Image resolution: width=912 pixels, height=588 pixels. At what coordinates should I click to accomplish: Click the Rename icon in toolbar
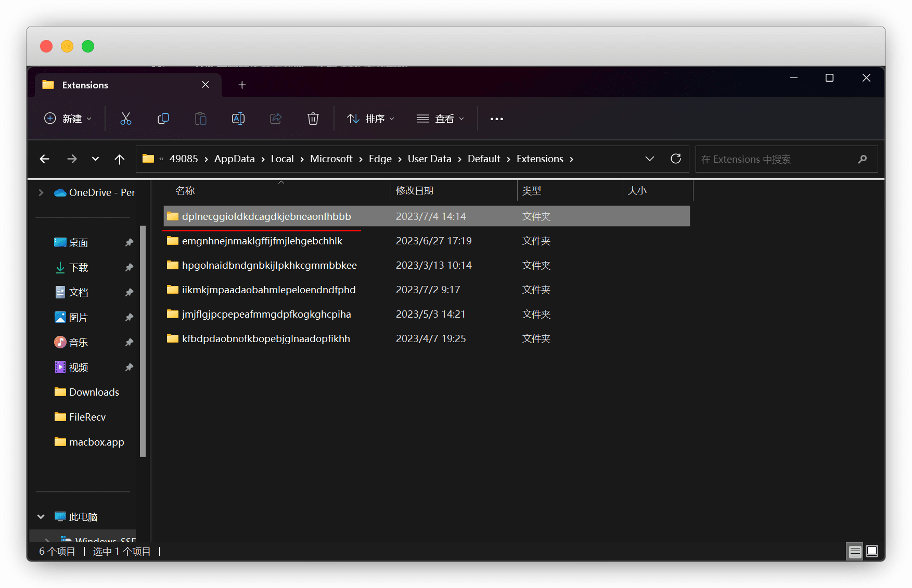(238, 119)
